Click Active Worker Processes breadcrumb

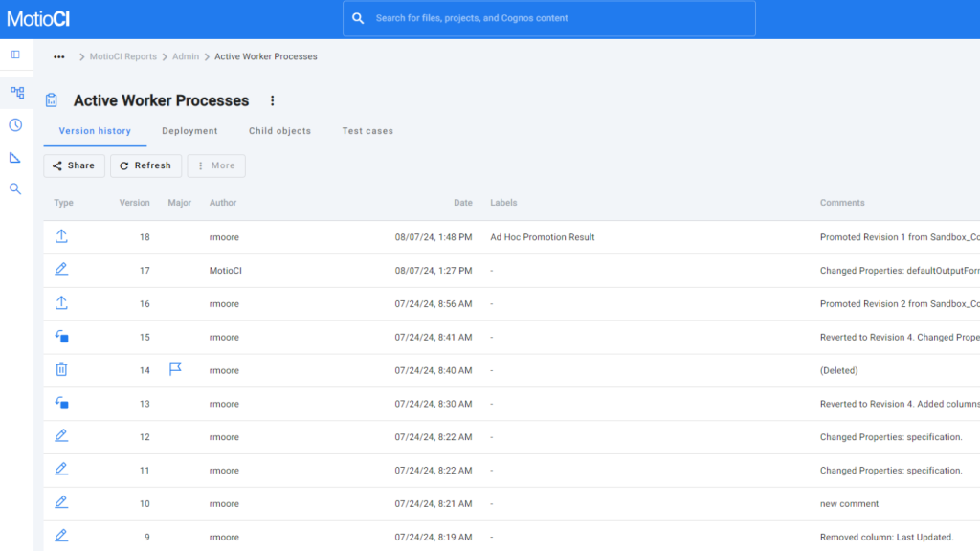pyautogui.click(x=266, y=56)
